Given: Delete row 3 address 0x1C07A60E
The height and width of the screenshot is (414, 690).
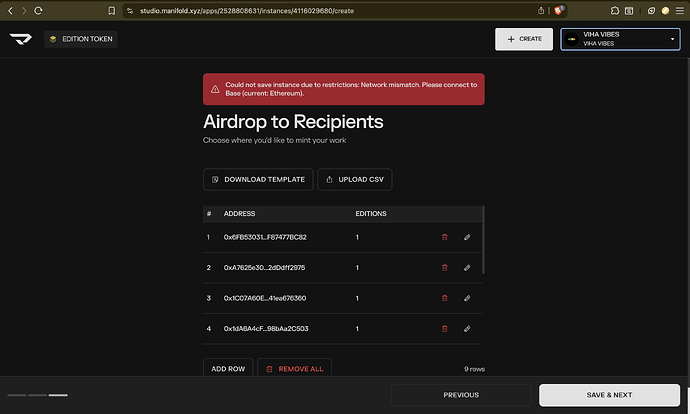Looking at the screenshot, I should (444, 298).
